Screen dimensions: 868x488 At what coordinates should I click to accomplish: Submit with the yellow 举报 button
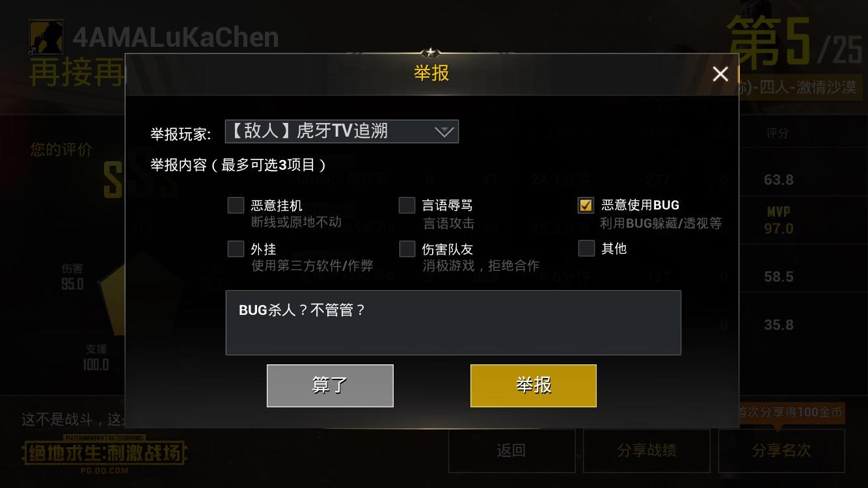[x=533, y=386]
